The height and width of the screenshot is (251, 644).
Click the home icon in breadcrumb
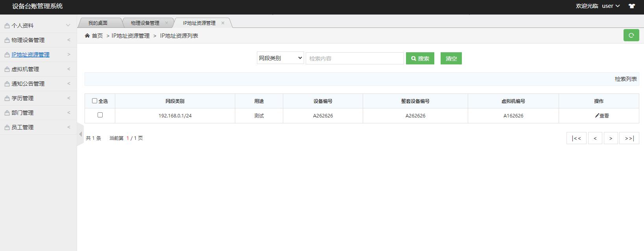click(x=87, y=36)
